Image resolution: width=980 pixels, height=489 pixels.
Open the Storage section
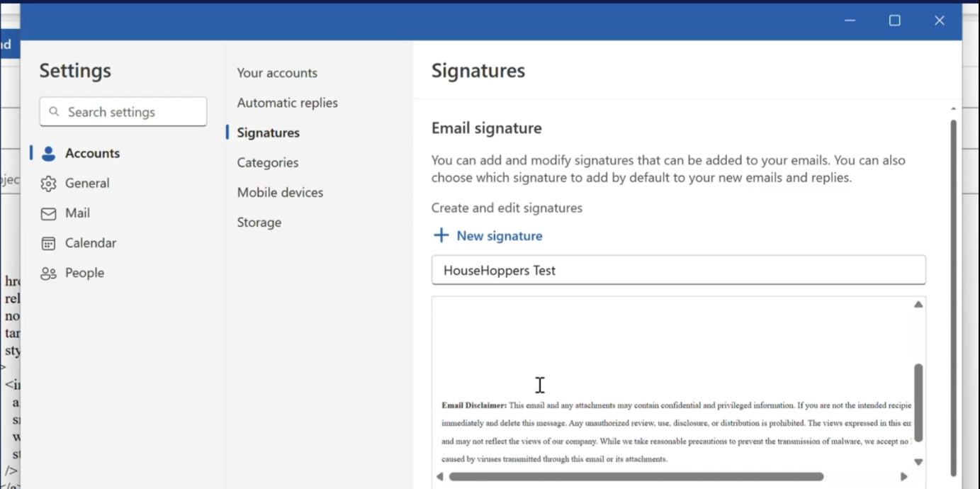coord(259,222)
